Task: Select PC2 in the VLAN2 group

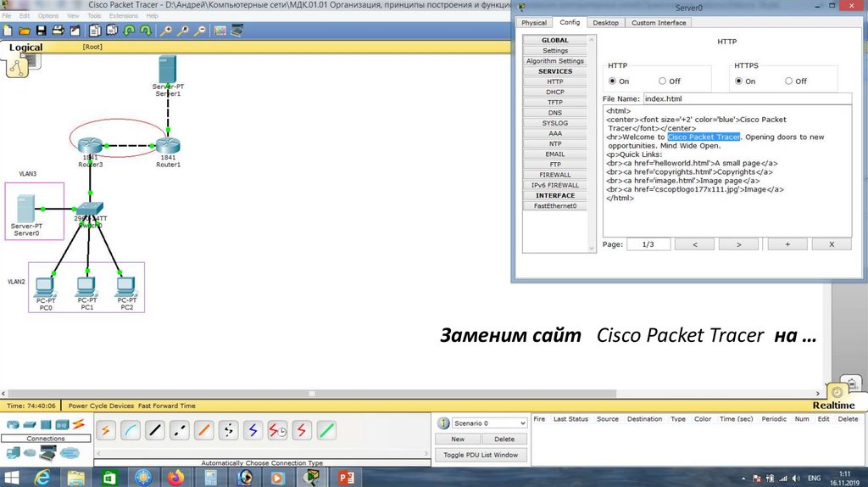Action: pyautogui.click(x=126, y=287)
